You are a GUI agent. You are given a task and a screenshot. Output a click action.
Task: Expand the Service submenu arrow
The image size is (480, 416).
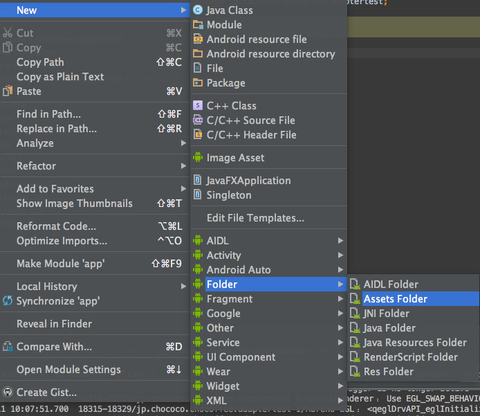[x=340, y=342]
